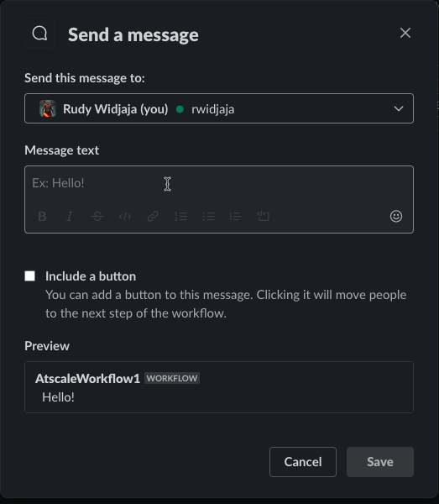Close the dialog with the X icon

coord(405,33)
